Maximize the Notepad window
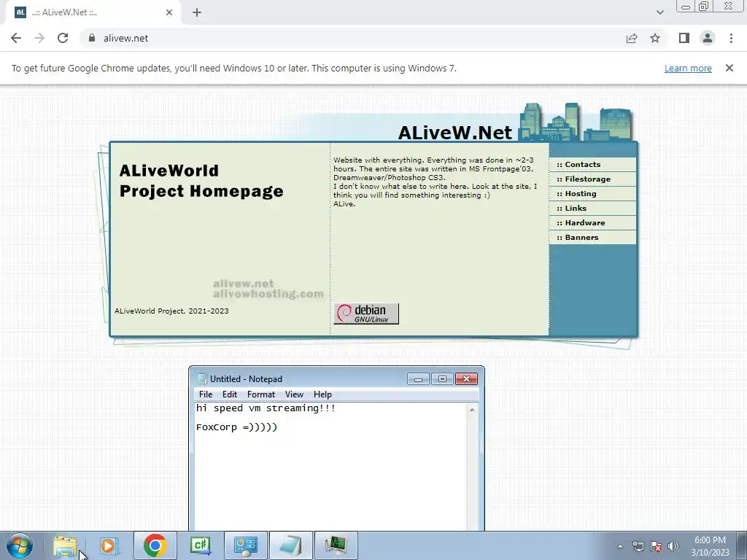The height and width of the screenshot is (560, 747). [x=442, y=379]
